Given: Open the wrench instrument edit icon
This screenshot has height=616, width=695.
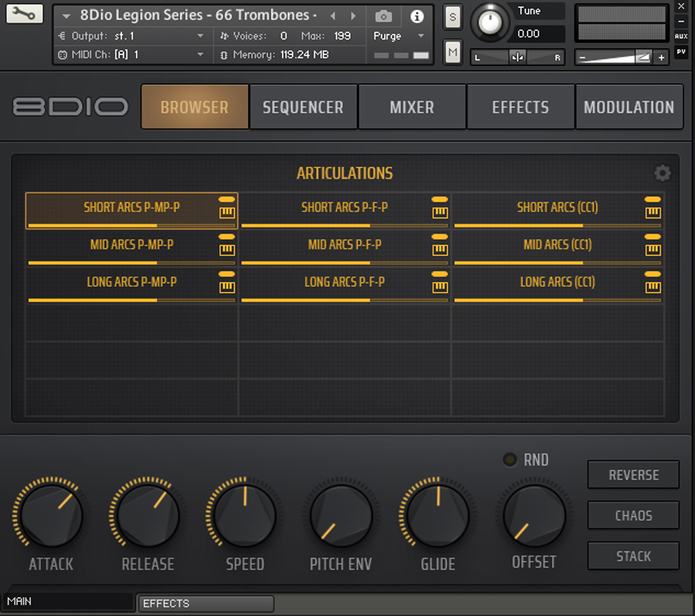Looking at the screenshot, I should click(25, 14).
